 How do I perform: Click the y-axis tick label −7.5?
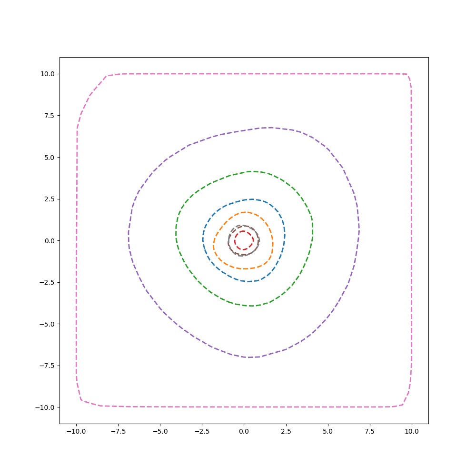click(x=47, y=366)
